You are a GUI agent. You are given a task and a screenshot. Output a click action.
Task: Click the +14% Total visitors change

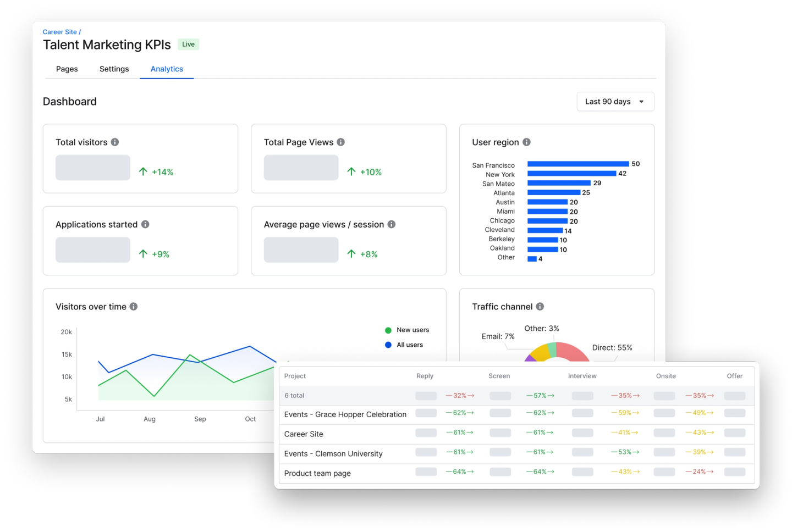pos(163,172)
